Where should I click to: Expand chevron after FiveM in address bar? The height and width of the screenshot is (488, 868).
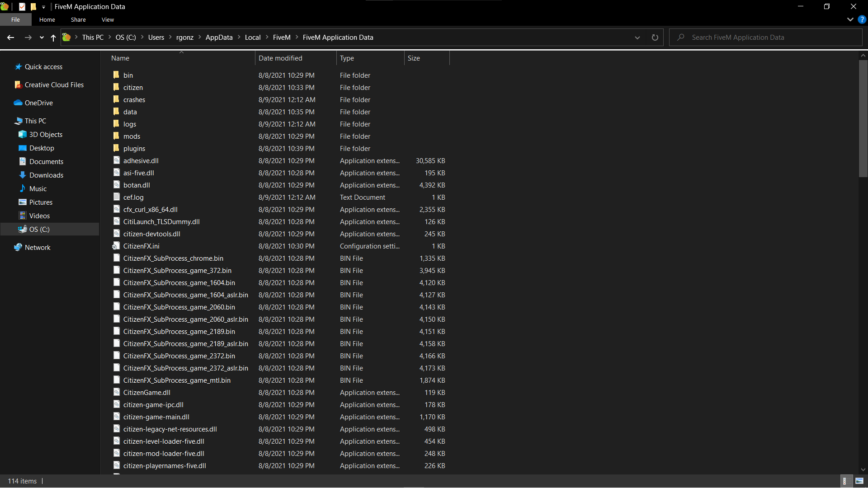pyautogui.click(x=297, y=37)
